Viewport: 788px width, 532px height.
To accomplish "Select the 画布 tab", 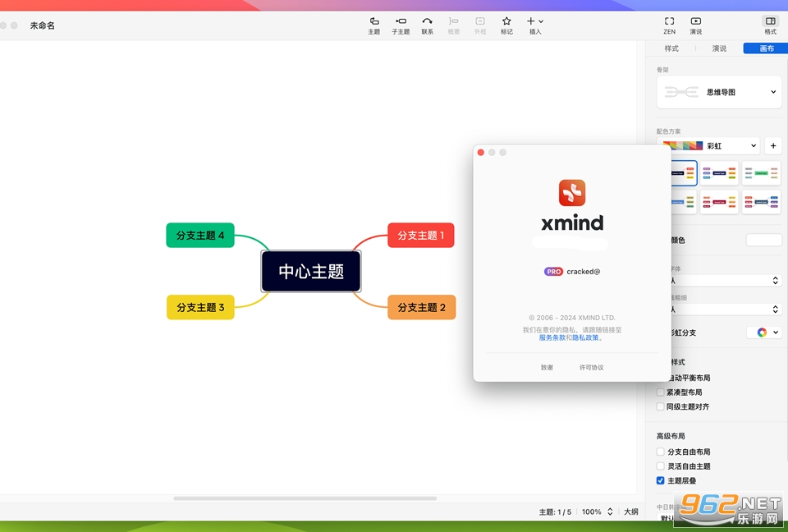I will pyautogui.click(x=766, y=48).
